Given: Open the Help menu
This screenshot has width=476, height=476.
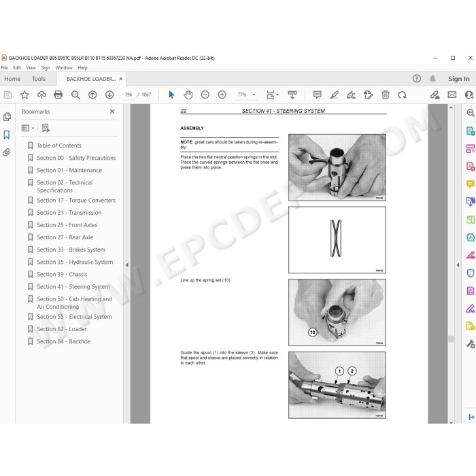Looking at the screenshot, I should coord(82,68).
